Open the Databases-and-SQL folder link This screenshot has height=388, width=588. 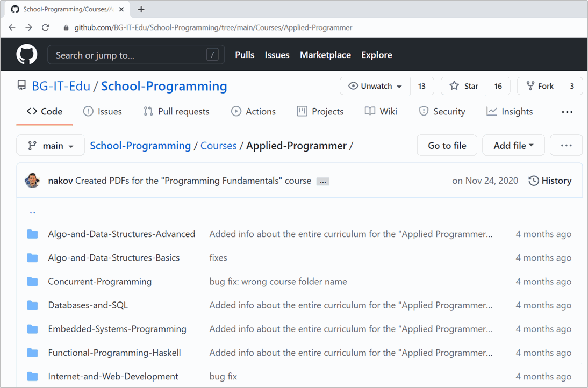88,305
